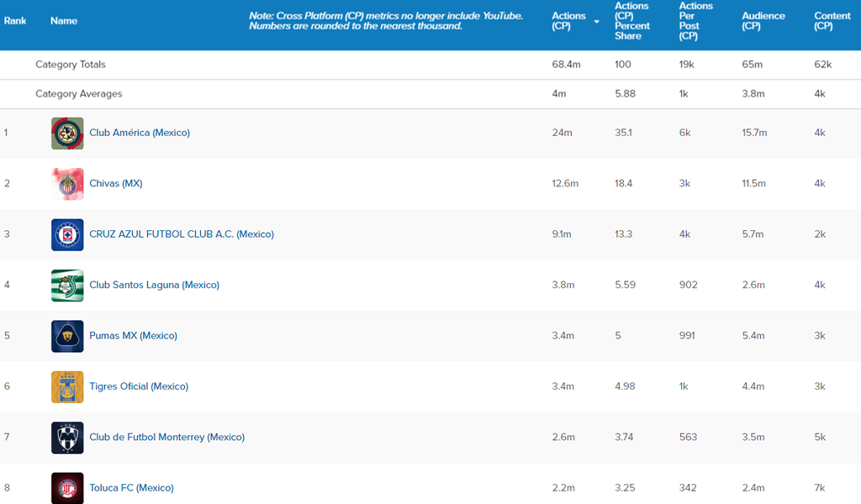The image size is (861, 504).
Task: Click Toluca FC's 342 actions per post
Action: [x=688, y=487]
